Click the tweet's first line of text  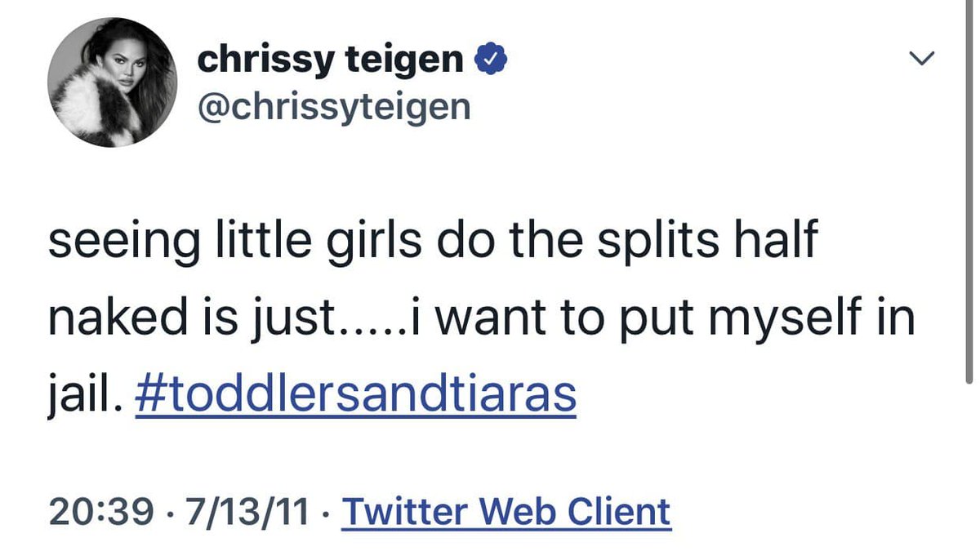433,243
